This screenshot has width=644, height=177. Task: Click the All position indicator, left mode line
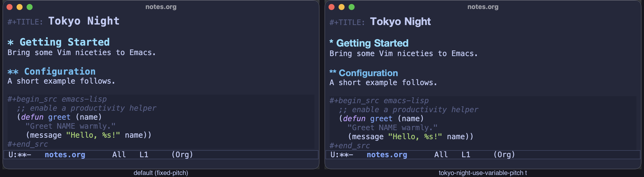[119, 155]
